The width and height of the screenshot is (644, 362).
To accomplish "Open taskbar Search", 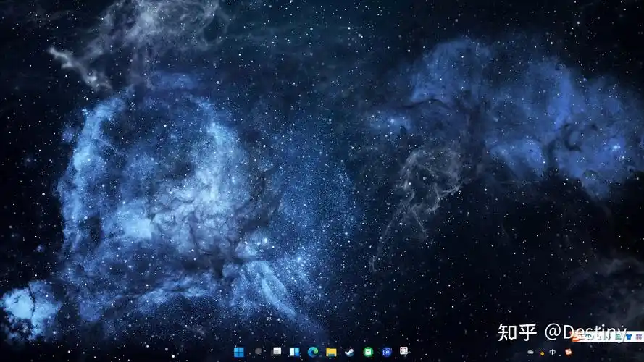I will pos(259,351).
